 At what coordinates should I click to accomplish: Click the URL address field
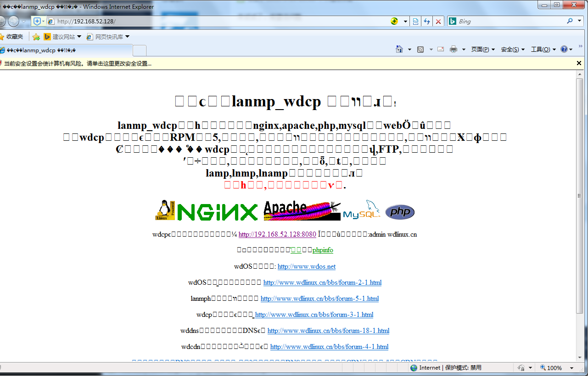(220, 21)
